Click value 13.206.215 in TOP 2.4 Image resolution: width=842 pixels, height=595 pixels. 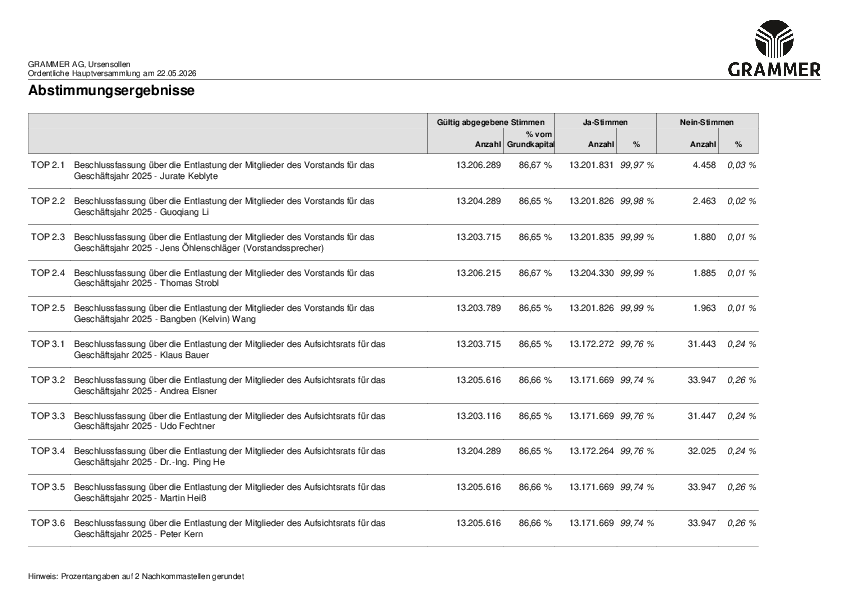[x=478, y=273]
